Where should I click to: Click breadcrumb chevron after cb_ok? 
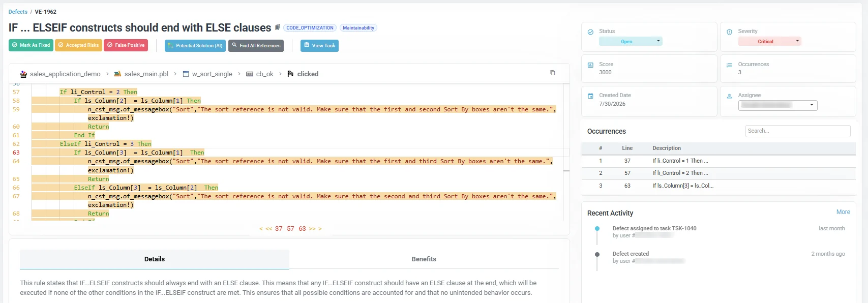280,74
